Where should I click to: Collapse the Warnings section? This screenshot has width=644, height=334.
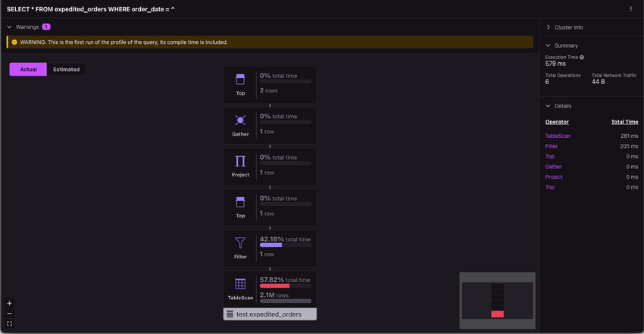pos(9,27)
